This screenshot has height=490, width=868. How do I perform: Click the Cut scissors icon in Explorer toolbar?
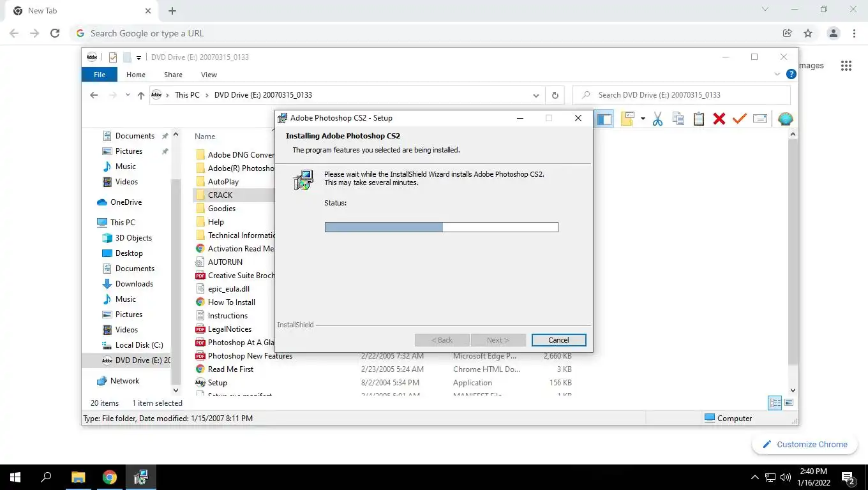coord(657,119)
